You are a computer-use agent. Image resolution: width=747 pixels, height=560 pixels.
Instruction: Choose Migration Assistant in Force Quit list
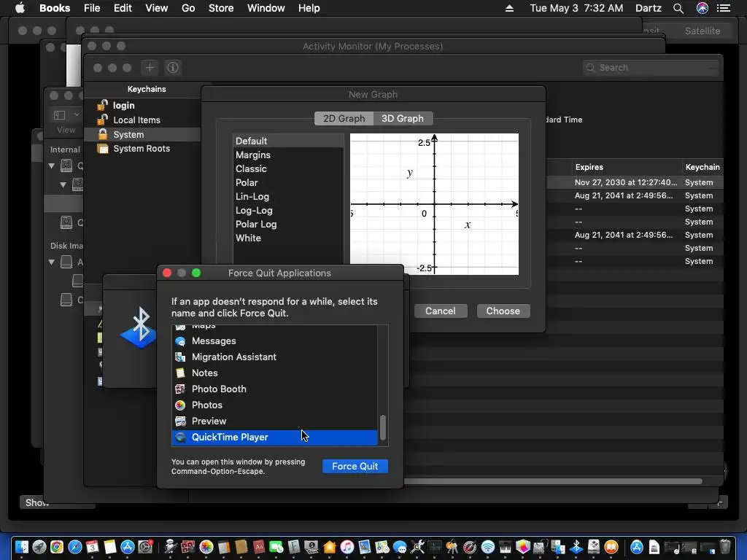point(274,357)
